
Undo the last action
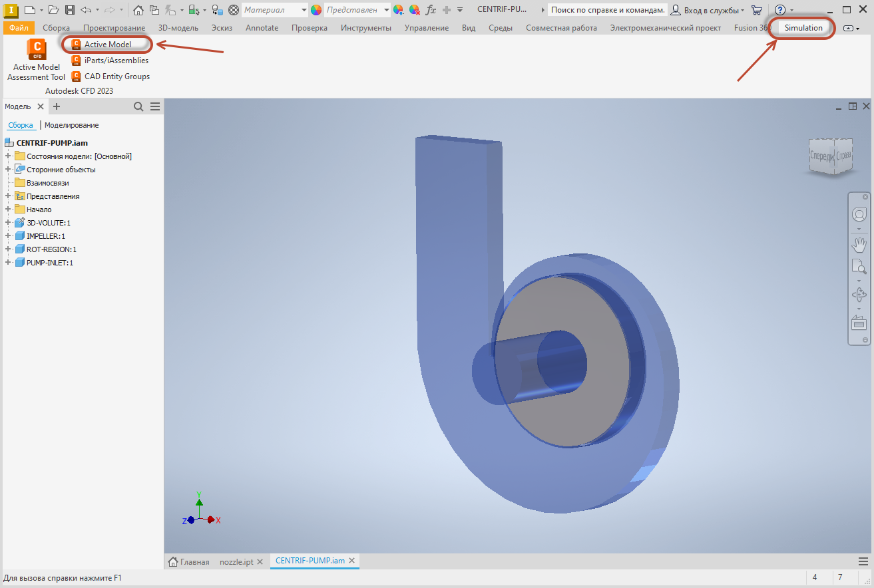coord(86,10)
